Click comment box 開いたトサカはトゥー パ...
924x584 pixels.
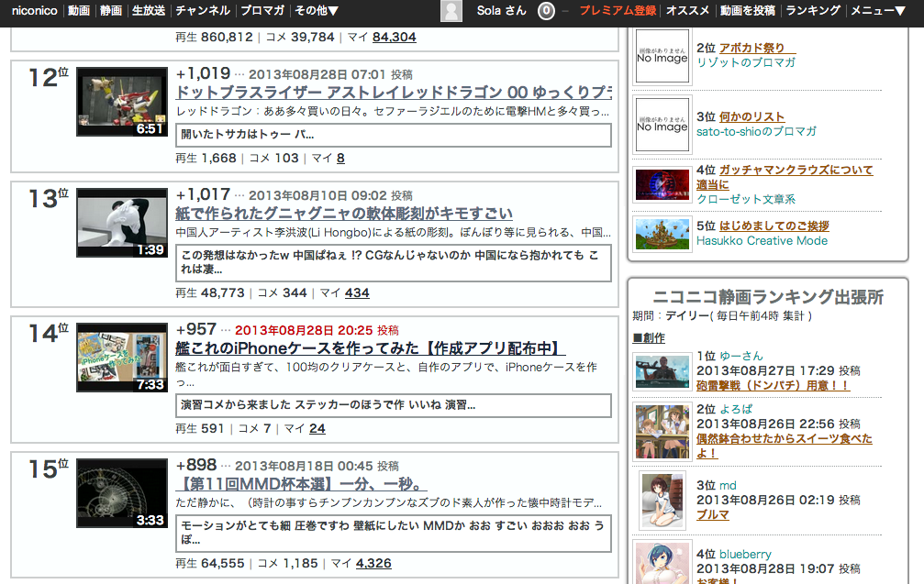point(394,135)
